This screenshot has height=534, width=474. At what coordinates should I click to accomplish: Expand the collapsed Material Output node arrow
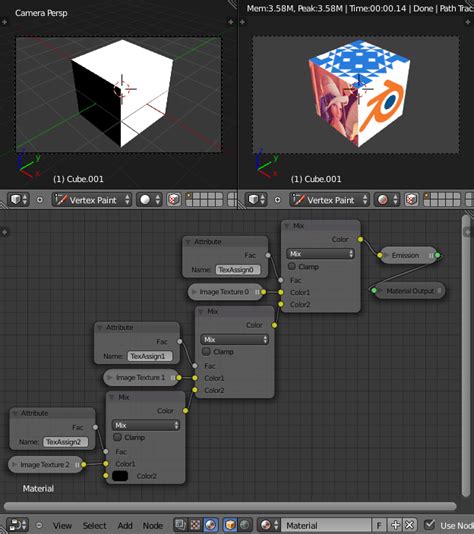click(x=381, y=291)
